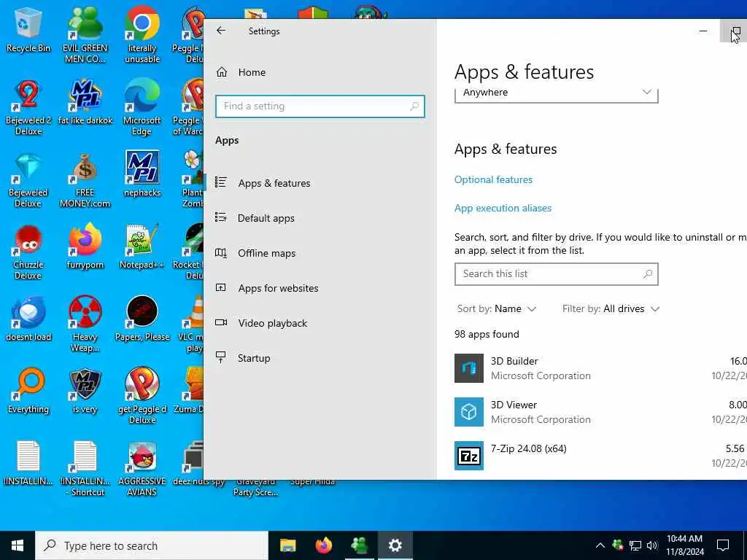Select the INSTALLIN... - Shortcut text file icon
747x560 pixels.
[x=85, y=469]
